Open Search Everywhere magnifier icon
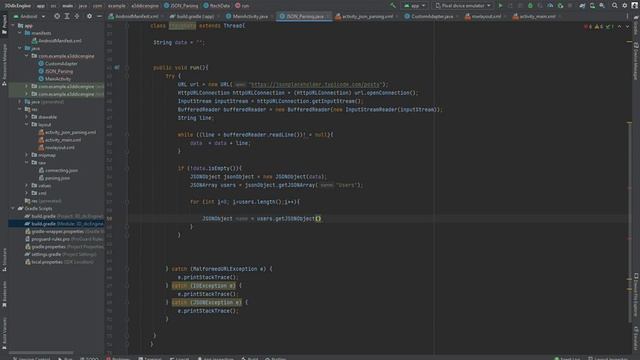This screenshot has width=640, height=360. [615, 6]
